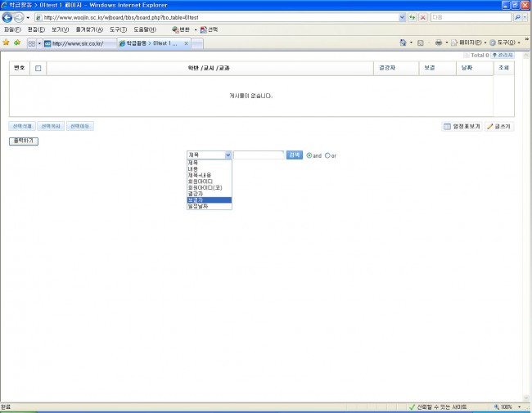The image size is (532, 413).
Task: Click the middle blue button below the table
Action: click(x=51, y=126)
